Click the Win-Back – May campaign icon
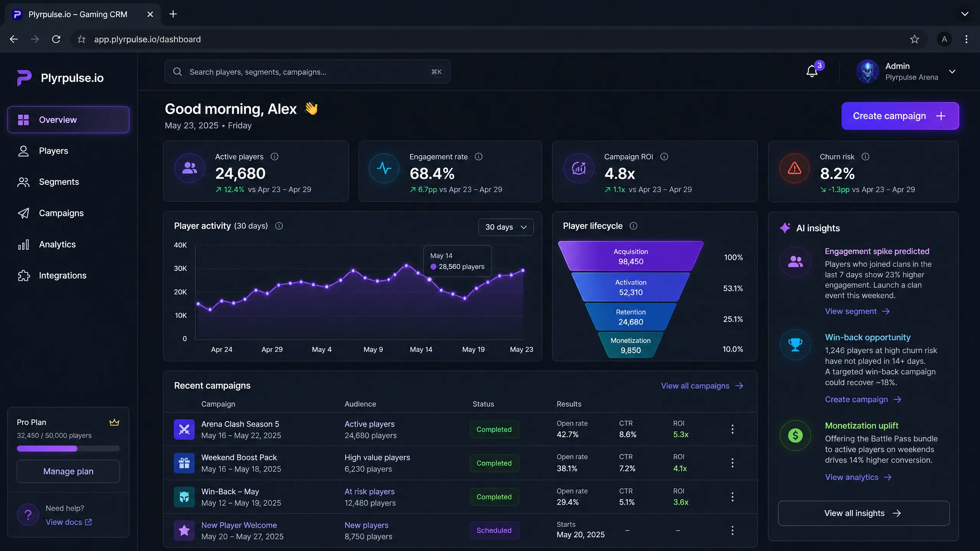 [x=184, y=497]
